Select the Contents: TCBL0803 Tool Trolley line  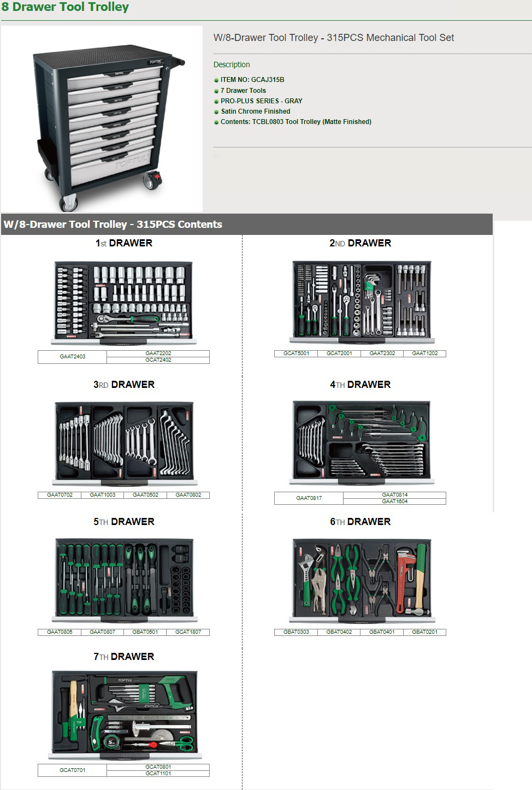[x=295, y=122]
